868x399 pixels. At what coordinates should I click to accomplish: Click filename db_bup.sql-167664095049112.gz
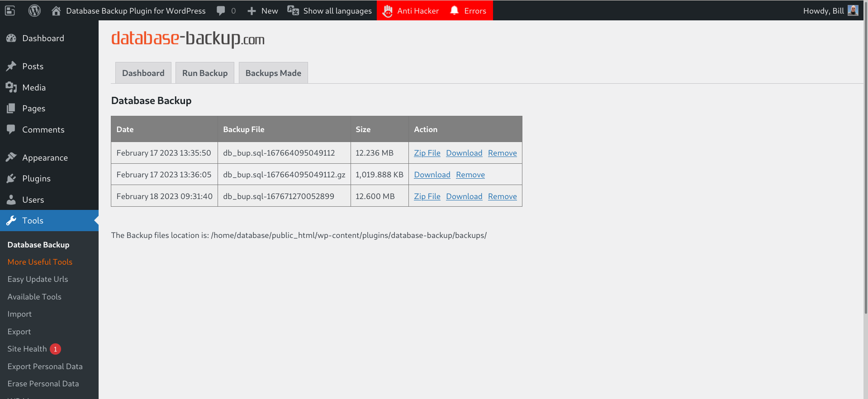coord(284,175)
